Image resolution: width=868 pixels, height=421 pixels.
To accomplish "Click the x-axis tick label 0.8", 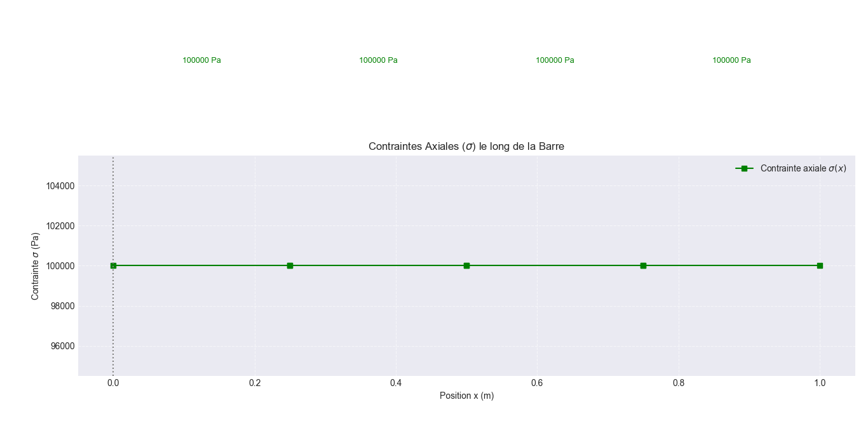I will point(679,383).
